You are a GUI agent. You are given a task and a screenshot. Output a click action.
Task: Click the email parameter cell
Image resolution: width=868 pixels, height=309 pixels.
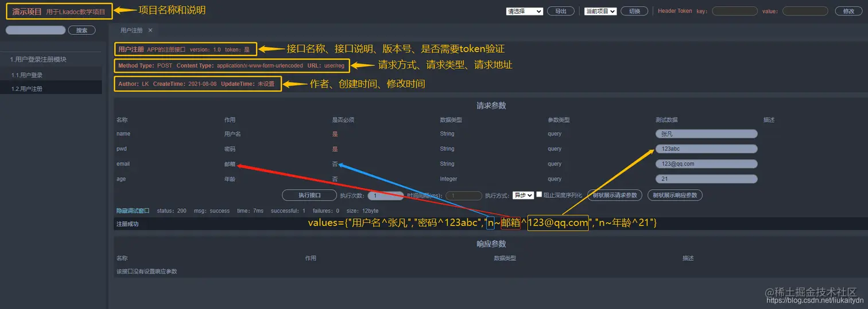pyautogui.click(x=123, y=164)
